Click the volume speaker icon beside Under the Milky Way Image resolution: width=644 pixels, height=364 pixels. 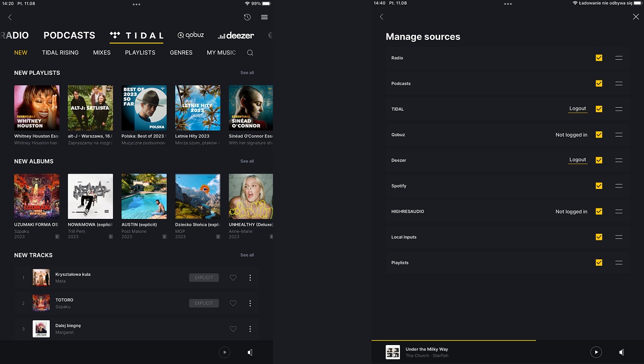point(621,352)
